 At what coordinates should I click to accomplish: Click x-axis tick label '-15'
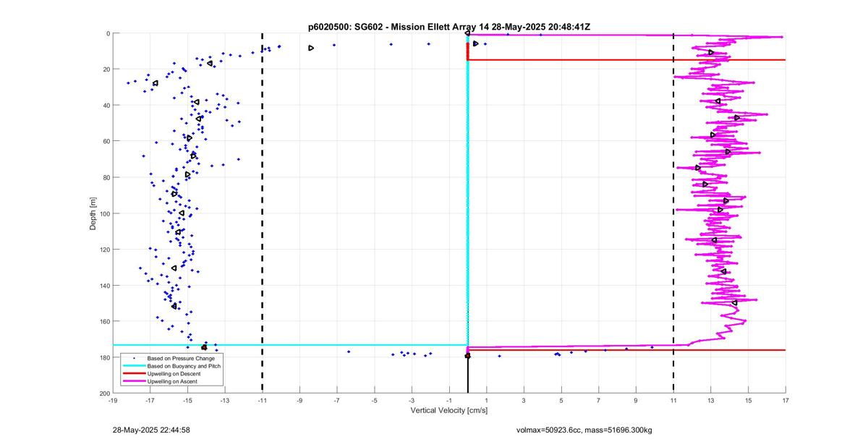click(x=187, y=400)
